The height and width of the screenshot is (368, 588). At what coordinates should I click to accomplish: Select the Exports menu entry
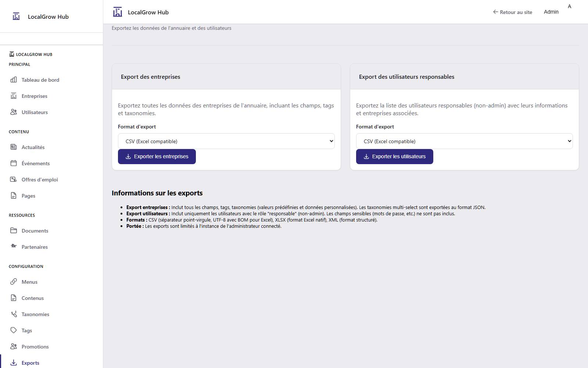click(30, 362)
